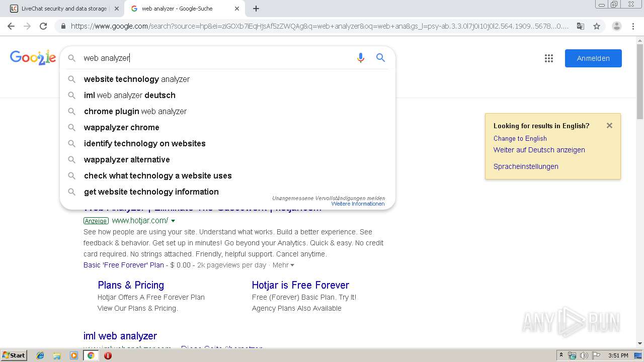Click the Google logo
This screenshot has width=644, height=362.
click(33, 58)
